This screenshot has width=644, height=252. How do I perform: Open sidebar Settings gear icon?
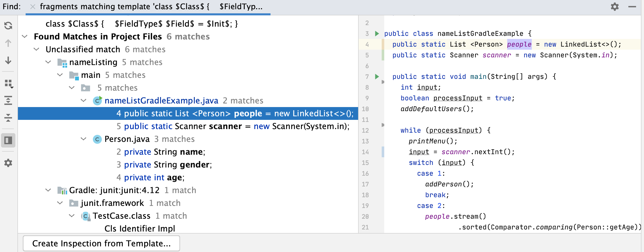(x=8, y=163)
